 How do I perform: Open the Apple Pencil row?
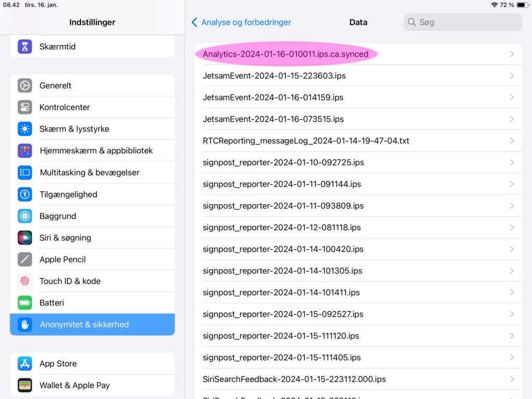(92, 260)
